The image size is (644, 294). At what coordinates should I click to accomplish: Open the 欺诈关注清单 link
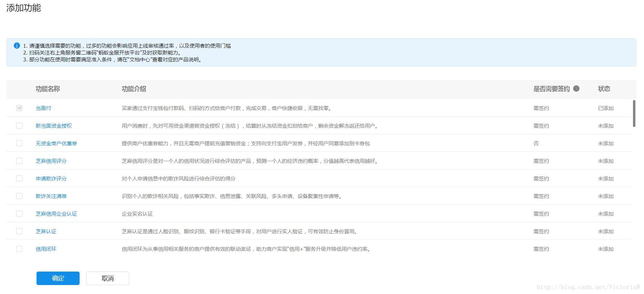click(x=51, y=196)
